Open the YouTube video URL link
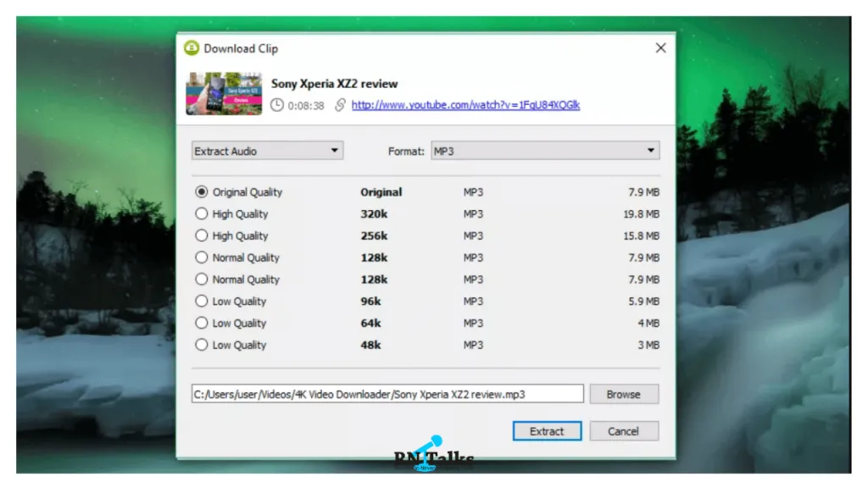The image size is (868, 488). point(465,104)
